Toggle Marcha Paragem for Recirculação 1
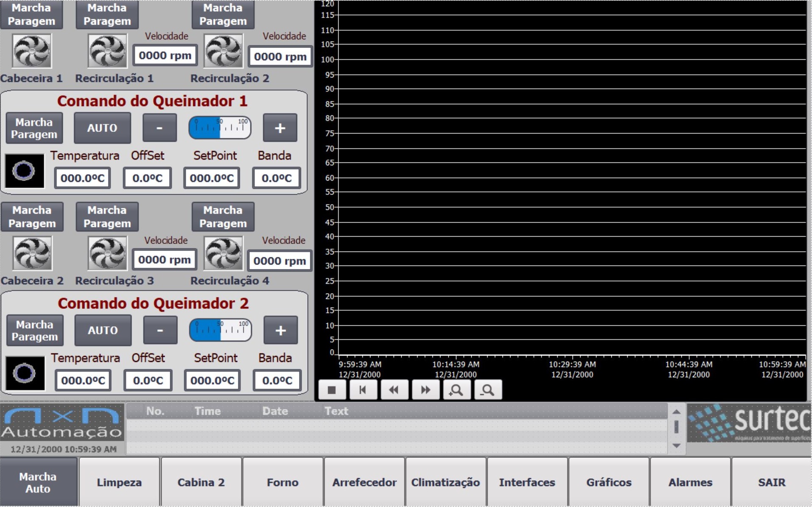 [x=107, y=15]
